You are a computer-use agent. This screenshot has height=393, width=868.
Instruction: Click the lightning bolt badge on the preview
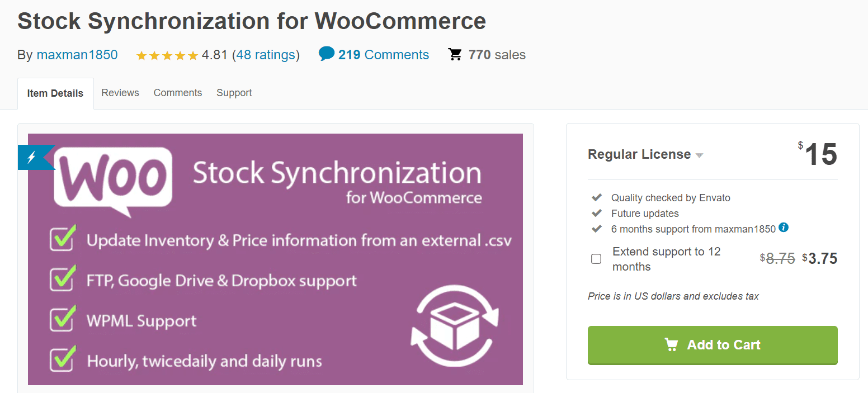pos(34,157)
